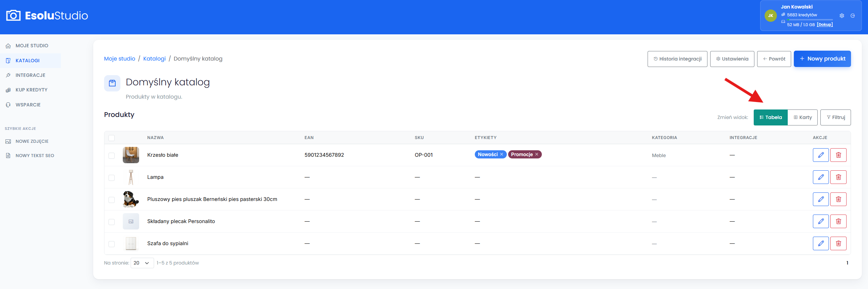
Task: Remove the Nowości label via its x
Action: coord(502,154)
